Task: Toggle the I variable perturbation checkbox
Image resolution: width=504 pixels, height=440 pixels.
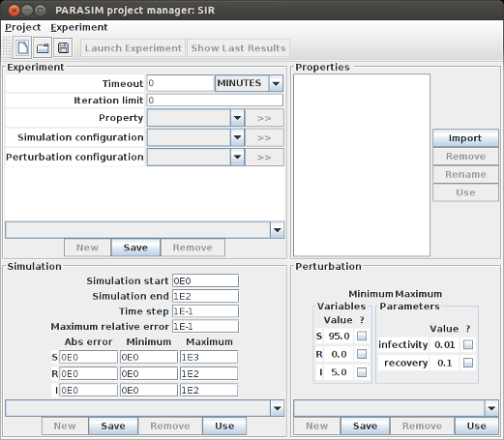Action: (x=362, y=372)
